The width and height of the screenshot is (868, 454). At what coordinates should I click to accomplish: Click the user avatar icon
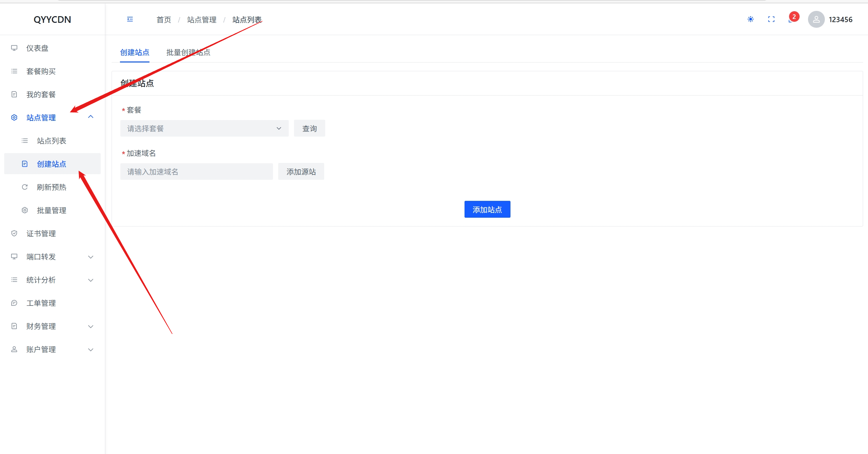point(816,19)
